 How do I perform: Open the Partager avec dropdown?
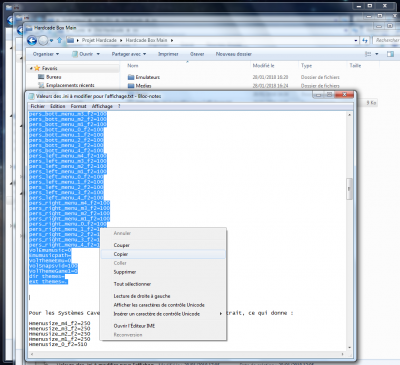[129, 54]
